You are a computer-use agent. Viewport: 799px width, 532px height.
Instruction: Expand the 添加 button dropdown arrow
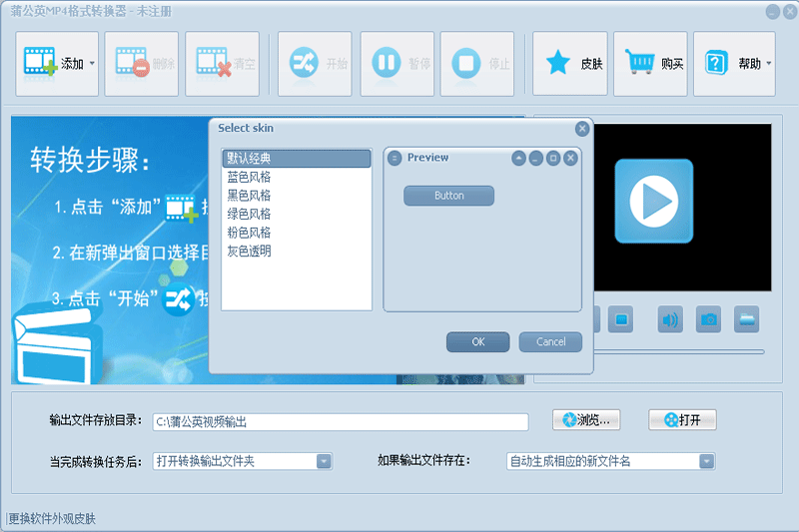coord(92,64)
